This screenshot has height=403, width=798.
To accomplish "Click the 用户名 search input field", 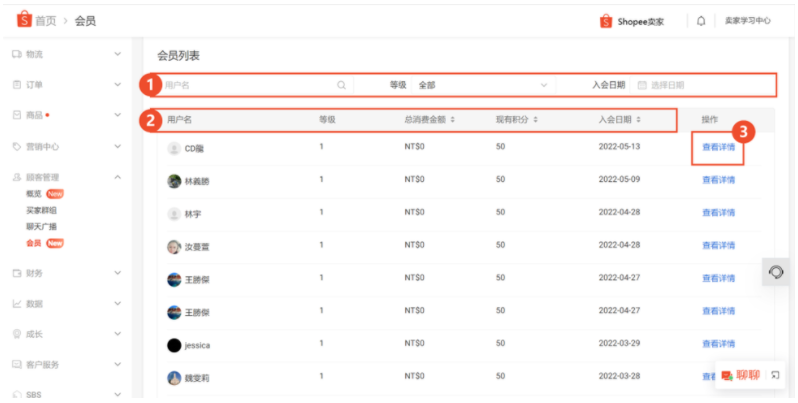I will pyautogui.click(x=254, y=85).
